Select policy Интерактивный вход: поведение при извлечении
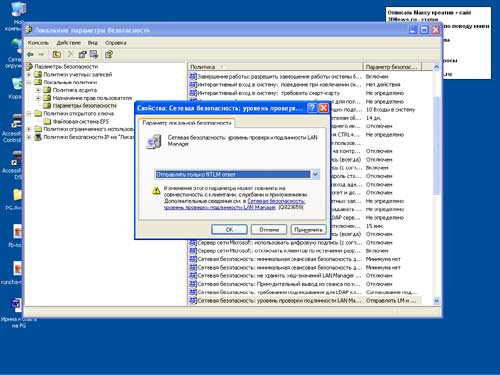This screenshot has width=500, height=375. point(279,85)
